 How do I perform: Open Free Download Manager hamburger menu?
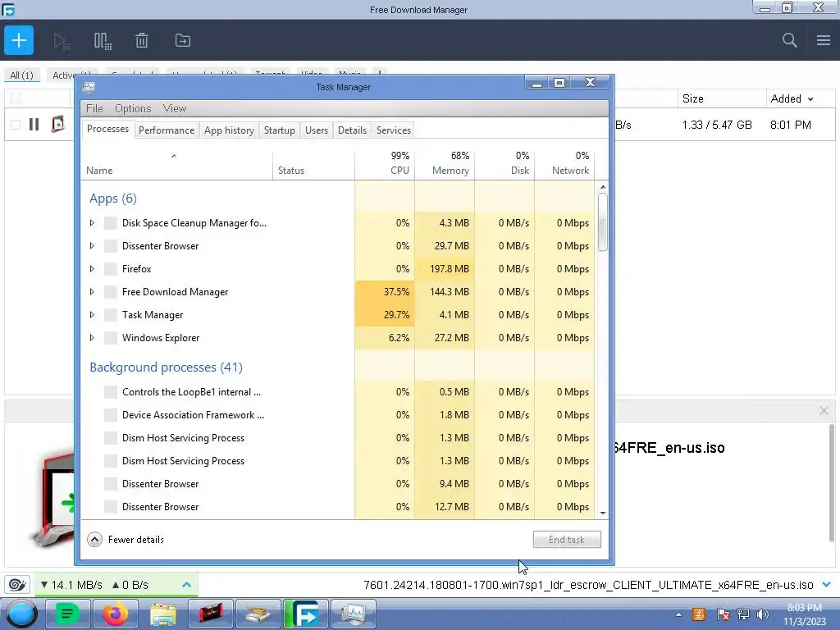coord(824,40)
